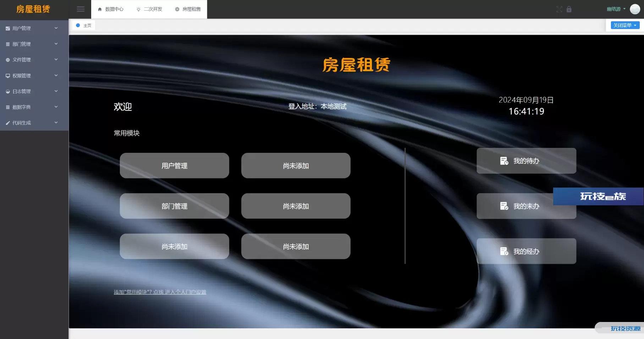Open 代码生成 in the sidebar
The width and height of the screenshot is (644, 339).
pyautogui.click(x=34, y=123)
